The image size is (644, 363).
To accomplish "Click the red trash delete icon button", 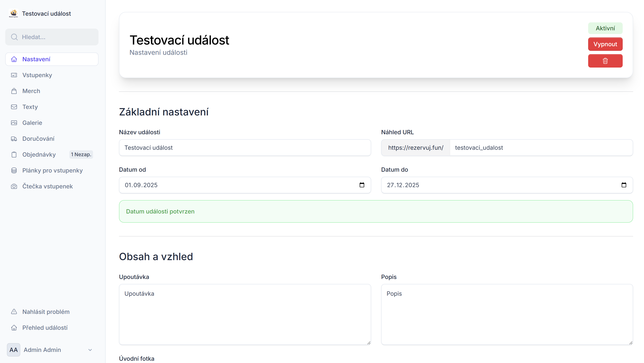I will [605, 61].
